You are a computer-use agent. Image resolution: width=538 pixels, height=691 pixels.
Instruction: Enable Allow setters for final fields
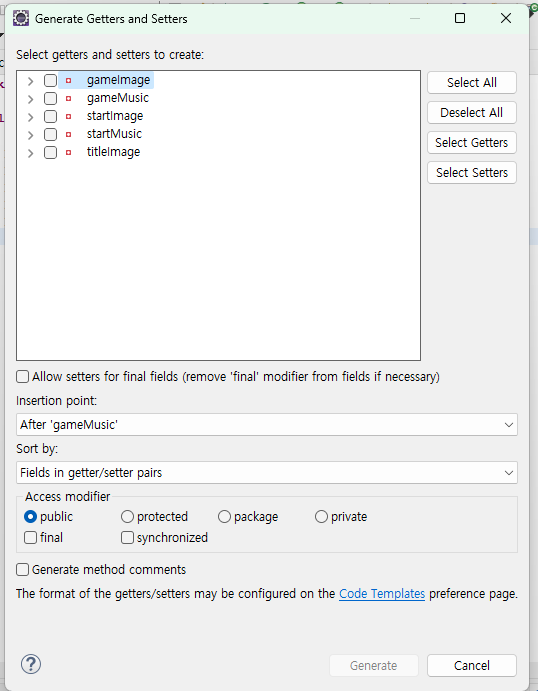click(22, 377)
